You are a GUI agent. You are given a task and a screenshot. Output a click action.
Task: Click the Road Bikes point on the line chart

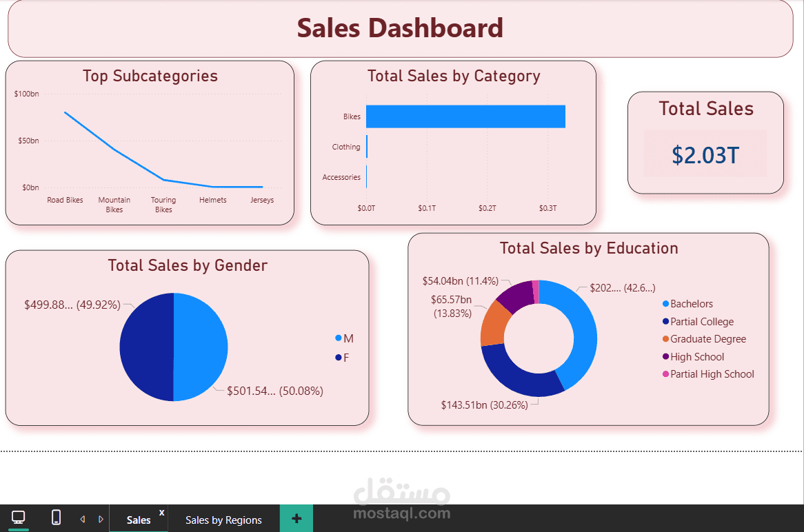pos(65,111)
